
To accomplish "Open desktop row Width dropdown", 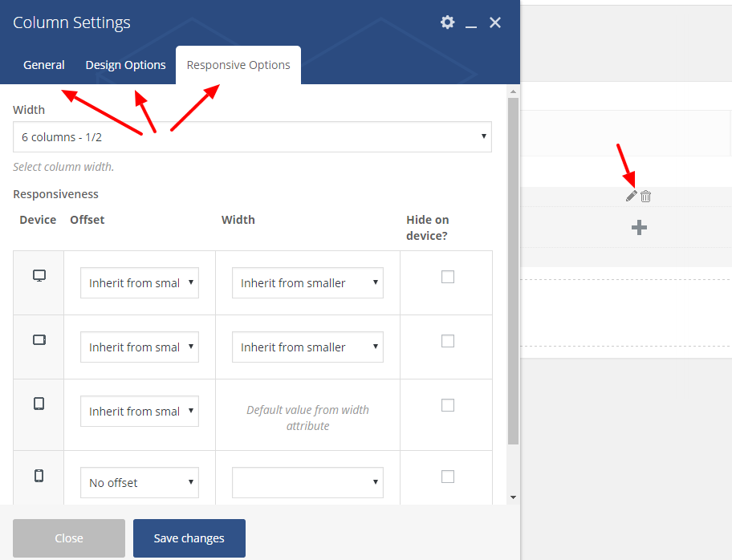I will point(307,282).
